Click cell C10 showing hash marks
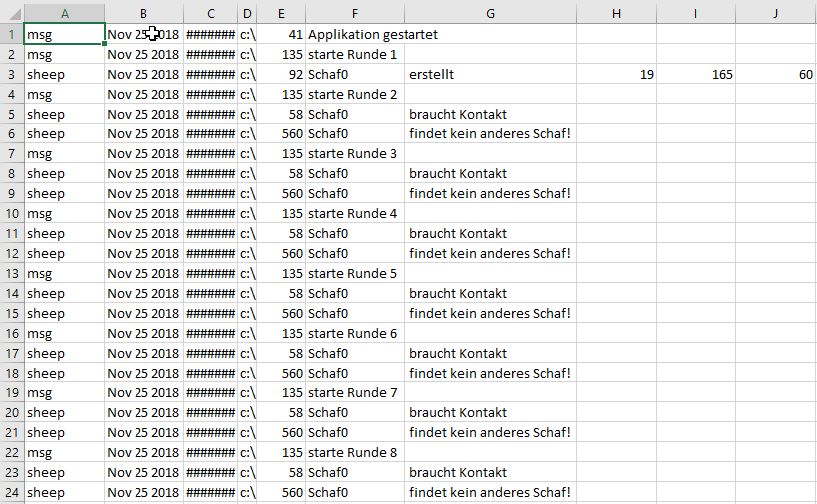The height and width of the screenshot is (504, 817). point(210,213)
